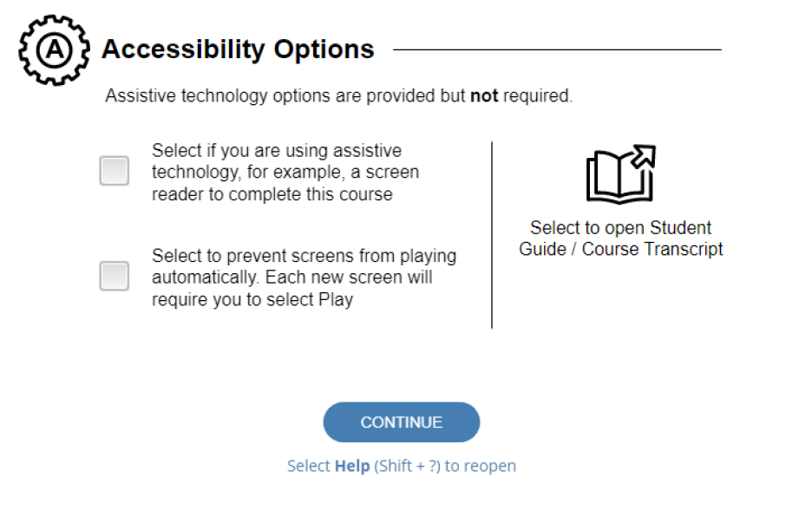Image resolution: width=812 pixels, height=516 pixels.
Task: Click the '(Shift + ?)' shortcut text
Action: [407, 466]
